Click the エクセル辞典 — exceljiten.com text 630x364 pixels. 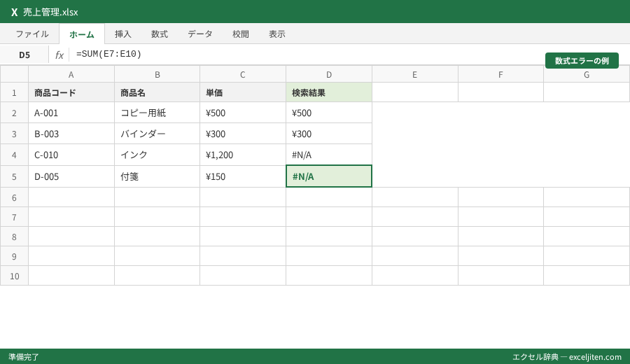click(x=567, y=357)
